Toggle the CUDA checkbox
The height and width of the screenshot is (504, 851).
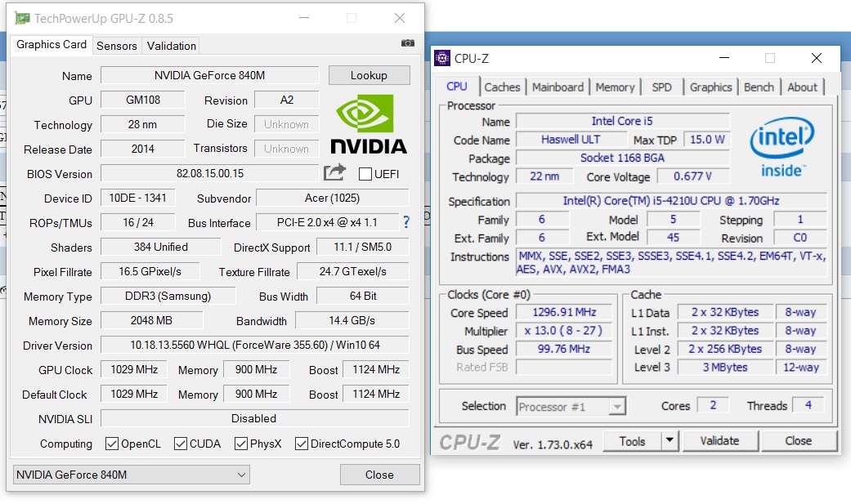181,444
